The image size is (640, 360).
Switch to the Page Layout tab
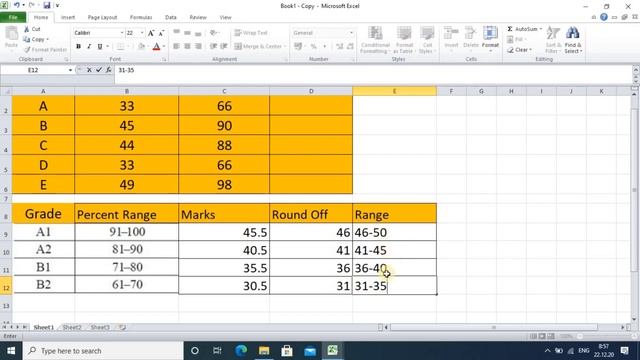coord(102,17)
